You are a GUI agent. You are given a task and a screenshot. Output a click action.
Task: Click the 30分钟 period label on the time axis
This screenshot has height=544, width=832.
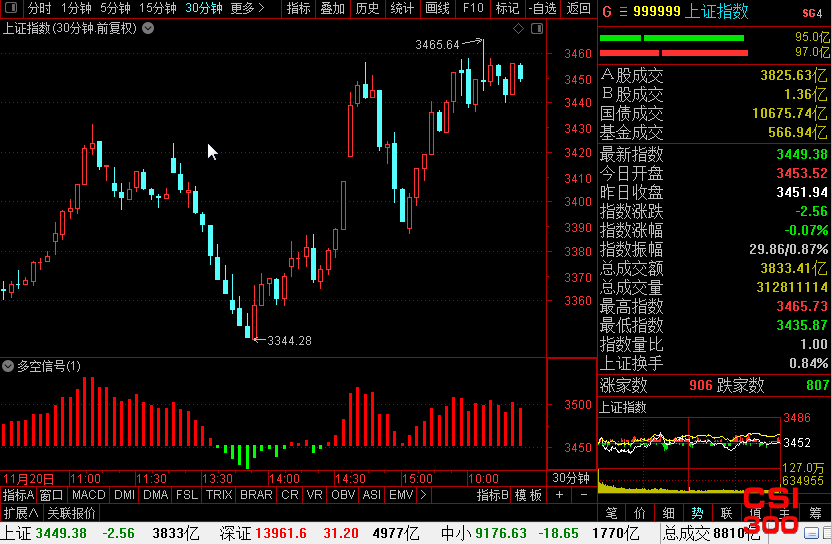pos(571,478)
